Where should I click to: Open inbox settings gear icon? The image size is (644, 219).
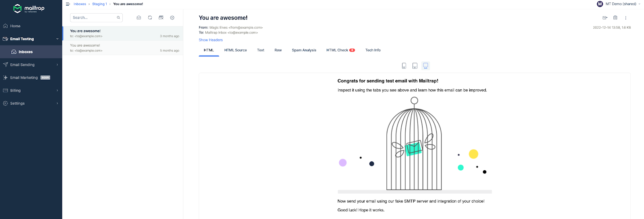172,18
